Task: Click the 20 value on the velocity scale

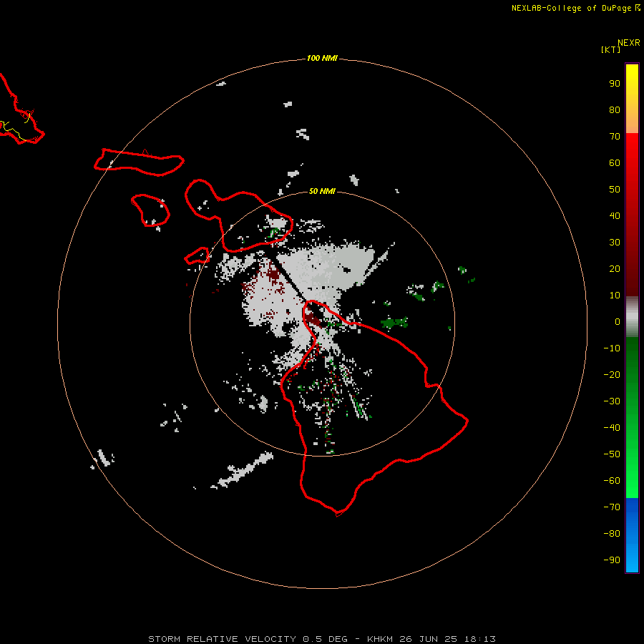Action: pyautogui.click(x=615, y=268)
